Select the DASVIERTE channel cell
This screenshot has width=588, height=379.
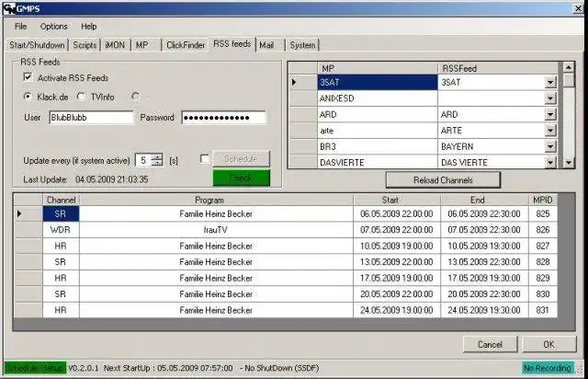378,162
